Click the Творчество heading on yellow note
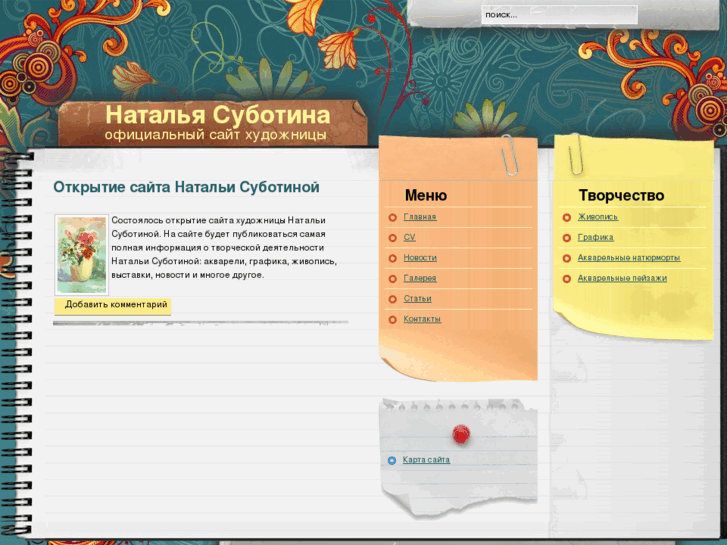This screenshot has width=727, height=545. click(621, 195)
